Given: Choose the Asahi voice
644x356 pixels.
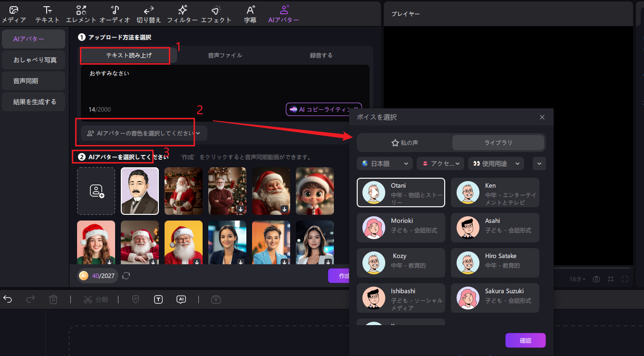Looking at the screenshot, I should (x=495, y=228).
